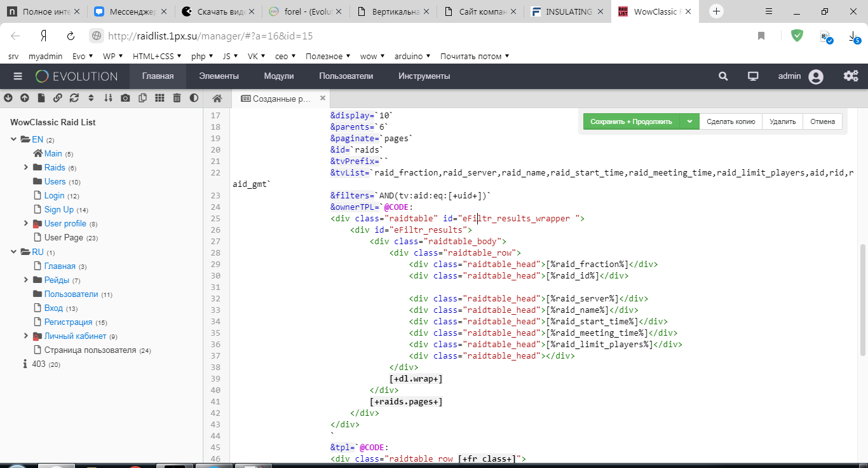868x468 pixels.
Task: Create a new resource with the file icon
Action: (41, 98)
